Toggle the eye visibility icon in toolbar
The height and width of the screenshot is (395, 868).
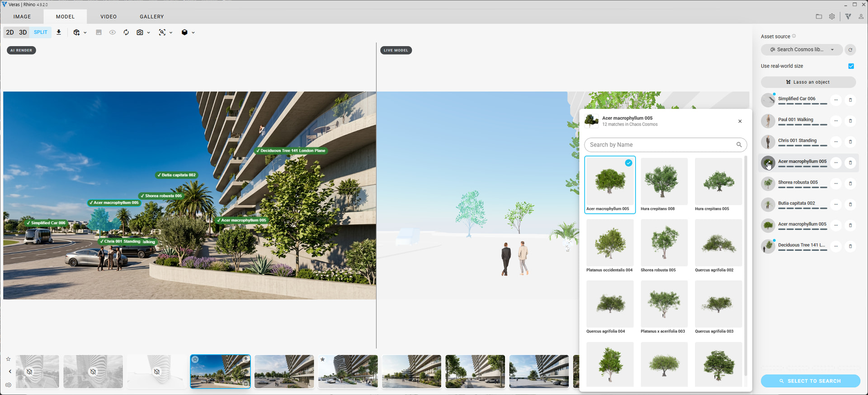(x=113, y=33)
